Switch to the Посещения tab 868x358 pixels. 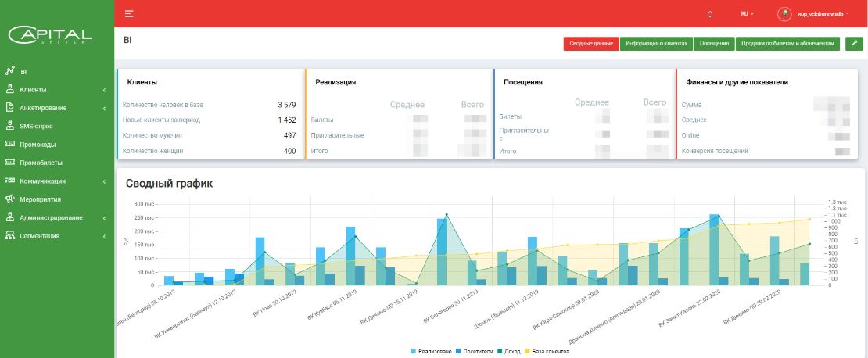tap(713, 44)
